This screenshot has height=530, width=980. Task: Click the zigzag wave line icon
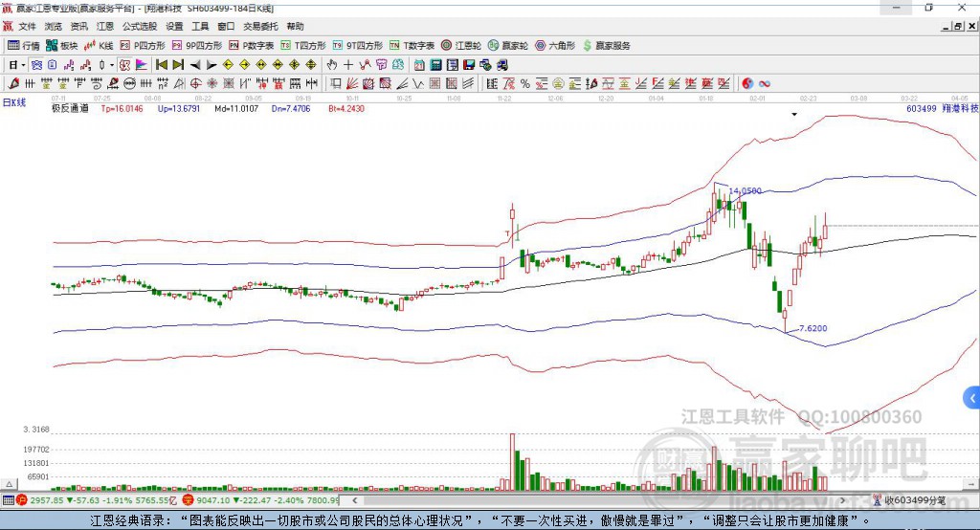click(x=418, y=83)
